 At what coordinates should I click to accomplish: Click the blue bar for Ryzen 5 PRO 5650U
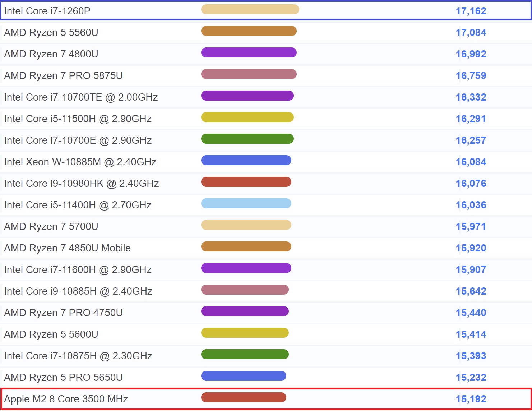(244, 376)
